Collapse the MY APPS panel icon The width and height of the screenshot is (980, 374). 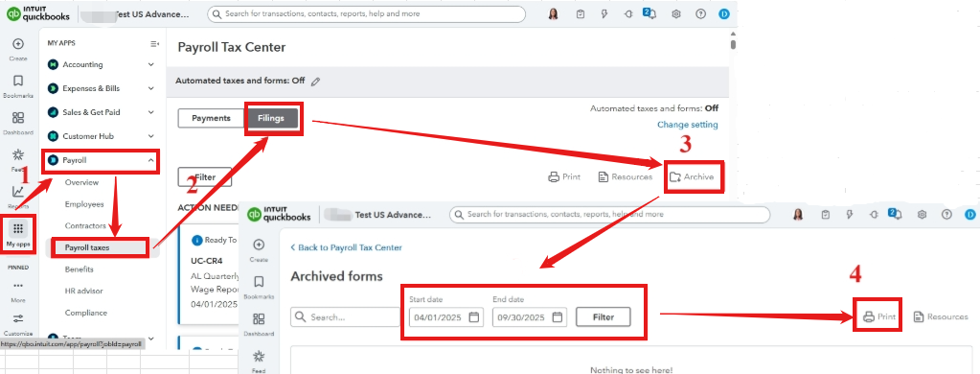154,43
